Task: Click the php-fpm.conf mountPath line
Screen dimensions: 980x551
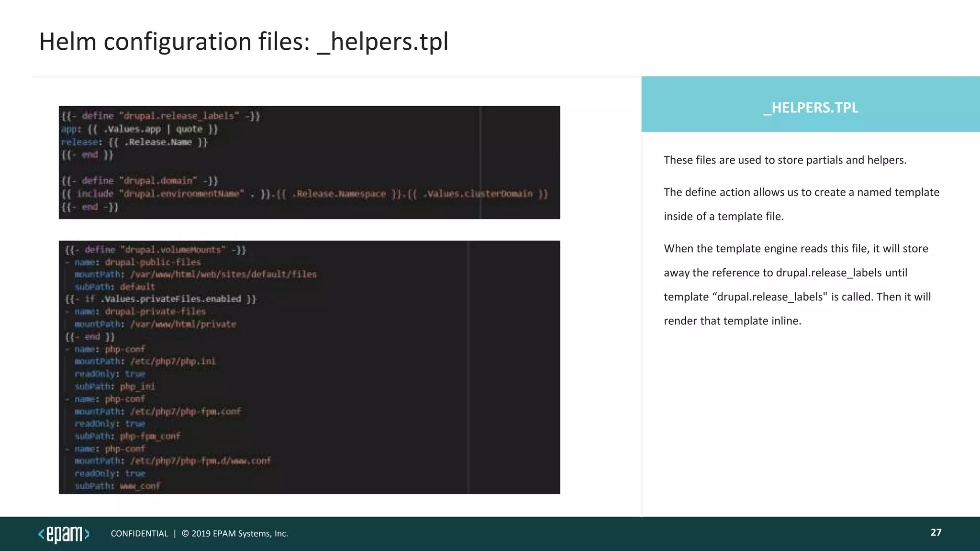Action: pos(158,411)
